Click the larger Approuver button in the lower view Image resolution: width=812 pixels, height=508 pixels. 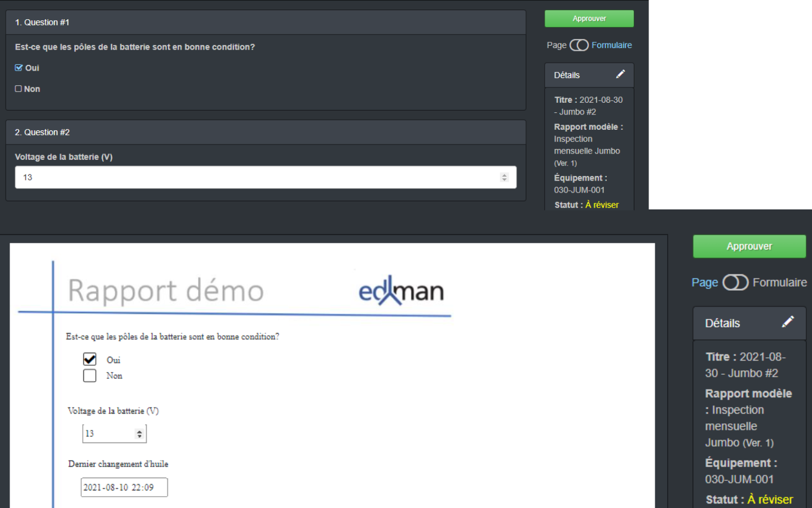(749, 247)
